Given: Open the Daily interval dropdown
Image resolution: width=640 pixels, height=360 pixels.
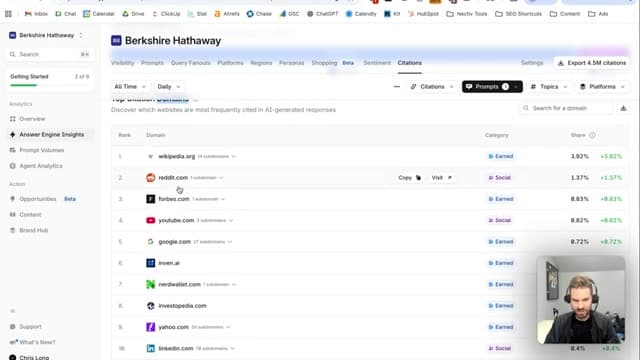Looking at the screenshot, I should 169,87.
